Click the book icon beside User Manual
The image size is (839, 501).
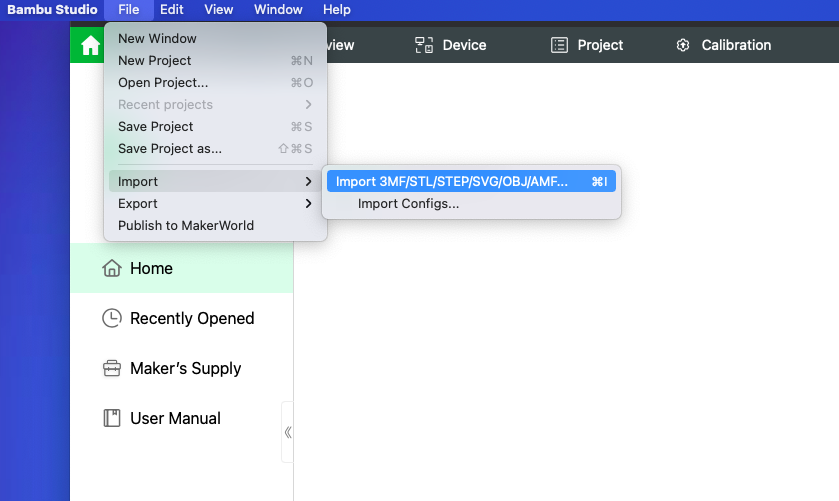click(112, 418)
